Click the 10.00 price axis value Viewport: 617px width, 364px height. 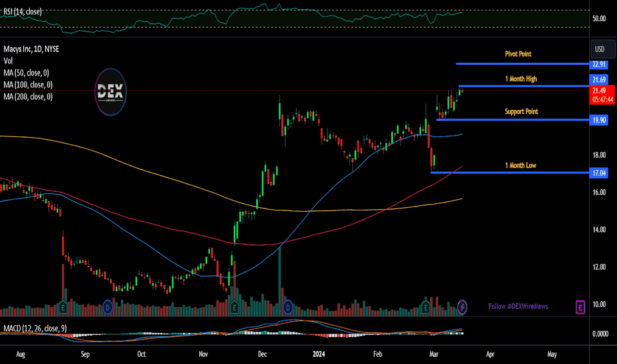point(599,304)
